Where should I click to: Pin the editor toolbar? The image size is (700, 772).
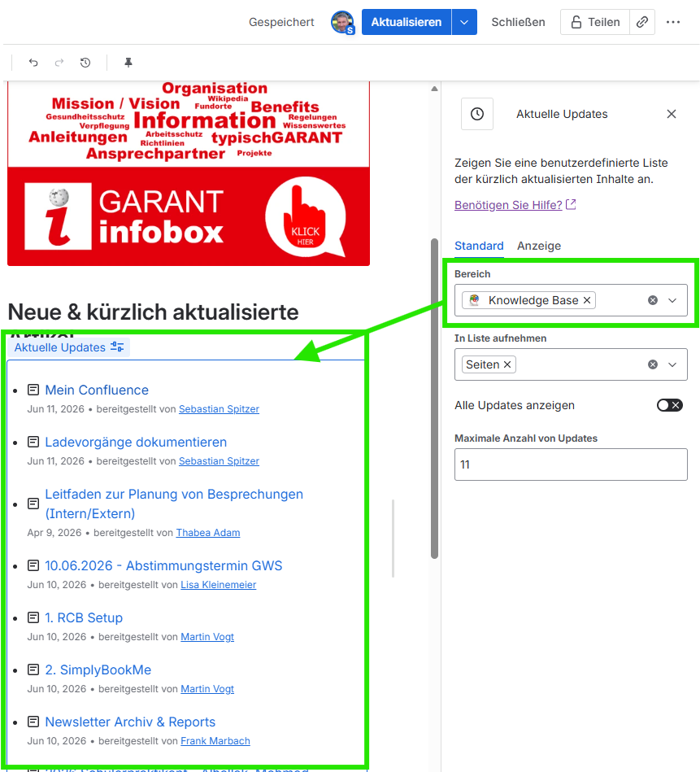[x=128, y=63]
